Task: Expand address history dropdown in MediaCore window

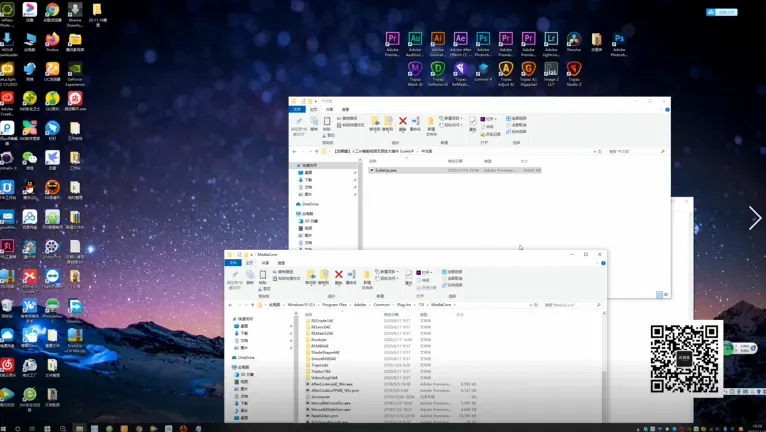Action: [531, 304]
